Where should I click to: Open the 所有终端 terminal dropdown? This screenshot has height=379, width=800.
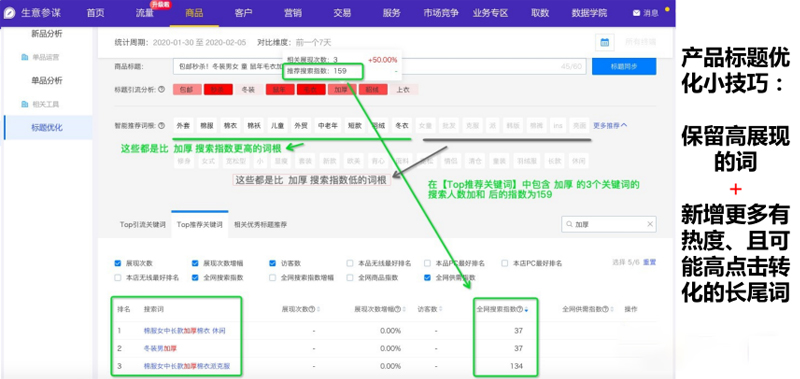point(641,42)
